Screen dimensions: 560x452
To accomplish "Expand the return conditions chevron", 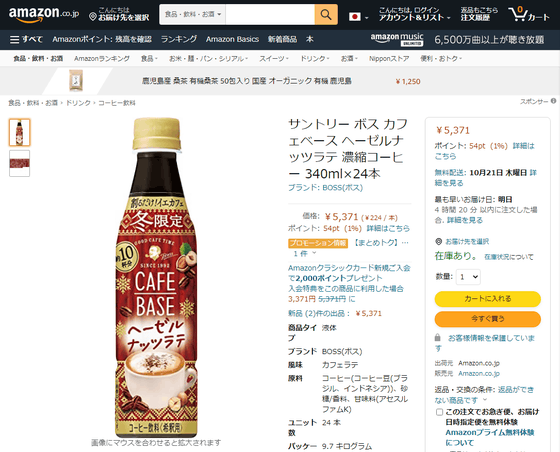I will click(x=485, y=400).
